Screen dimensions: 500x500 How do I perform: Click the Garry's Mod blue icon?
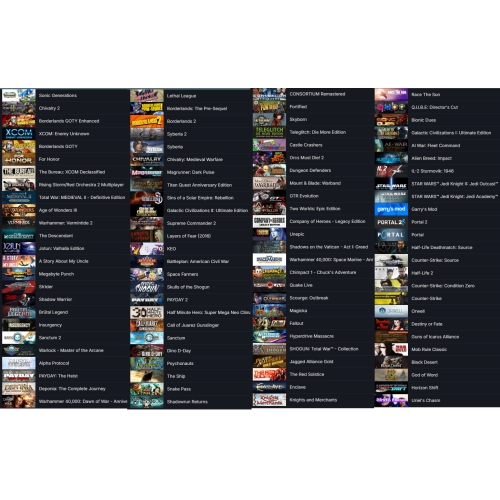pyautogui.click(x=391, y=209)
